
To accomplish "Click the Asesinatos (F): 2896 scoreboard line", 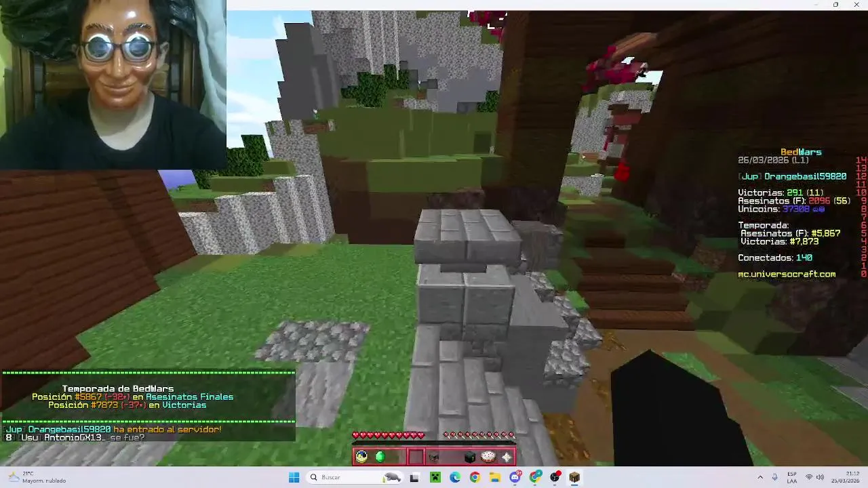I will [794, 201].
